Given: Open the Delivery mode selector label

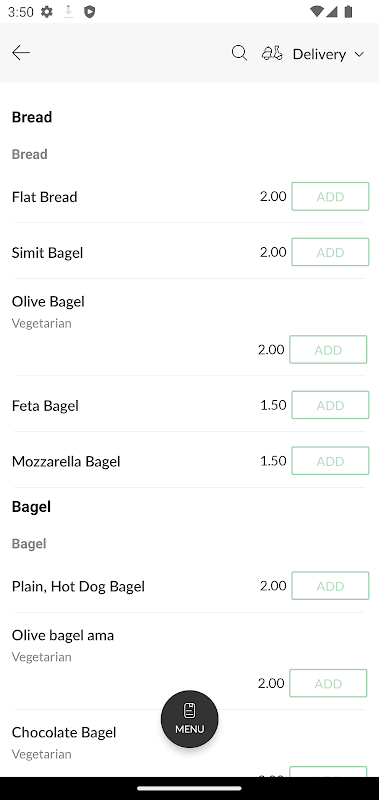Looking at the screenshot, I should (x=319, y=54).
